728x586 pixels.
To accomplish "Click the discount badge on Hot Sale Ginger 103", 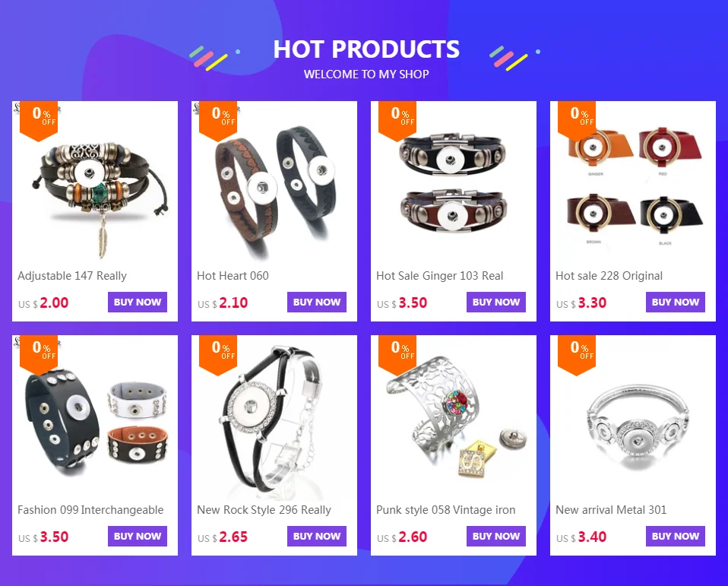I will click(x=397, y=120).
